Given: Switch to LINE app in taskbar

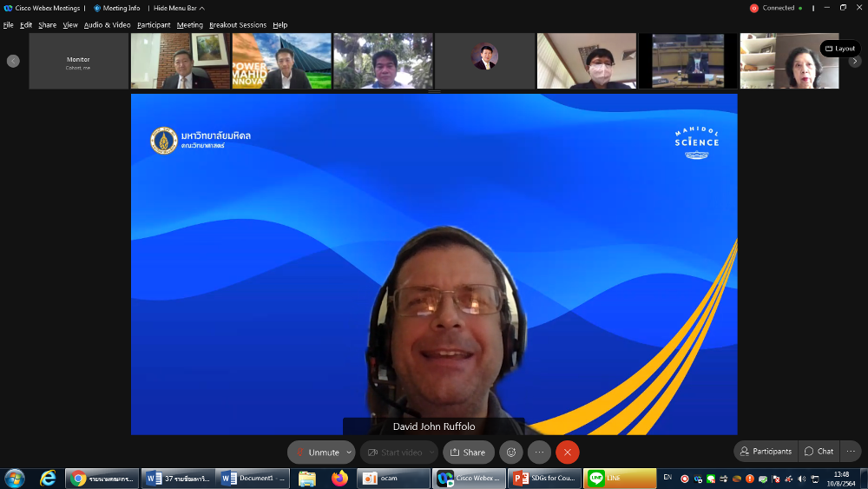Looking at the screenshot, I should pyautogui.click(x=619, y=478).
